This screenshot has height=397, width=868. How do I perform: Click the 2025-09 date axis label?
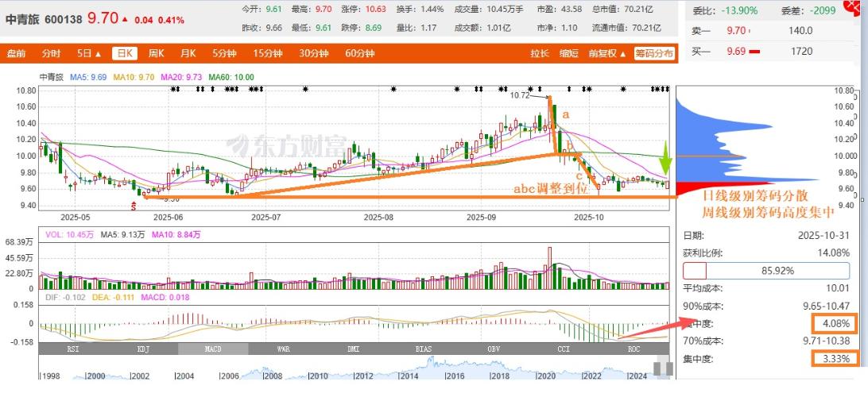[x=481, y=218]
